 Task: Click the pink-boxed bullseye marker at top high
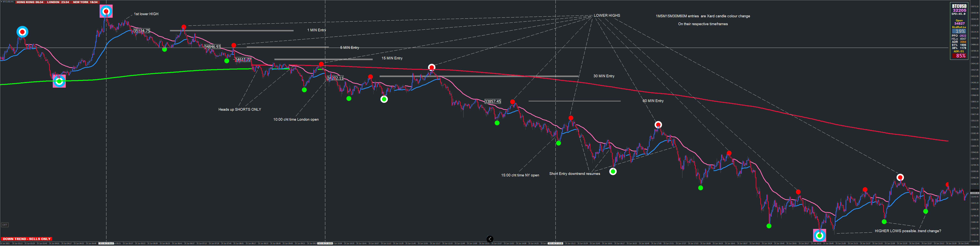tap(106, 11)
